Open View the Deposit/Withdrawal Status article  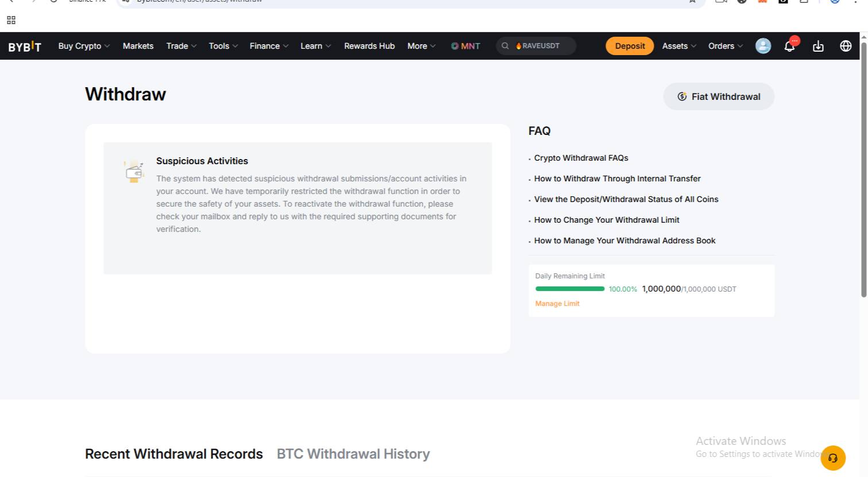click(x=626, y=199)
